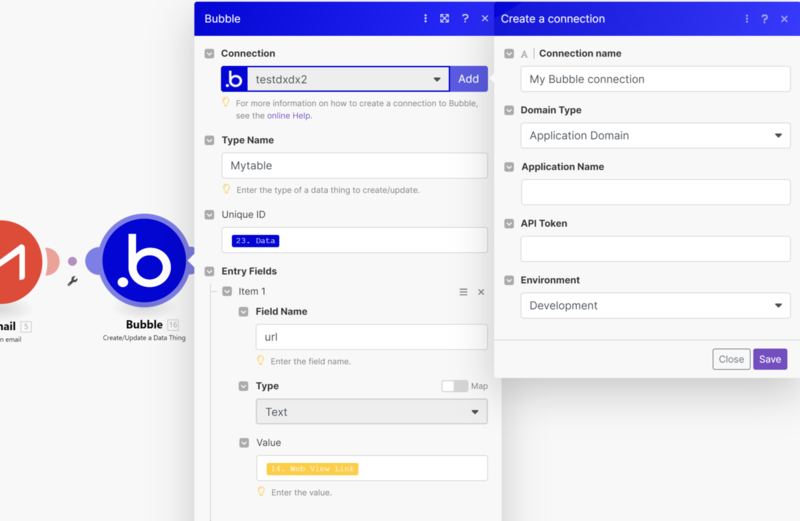Click the lightbulb hint under Type Name

227,189
